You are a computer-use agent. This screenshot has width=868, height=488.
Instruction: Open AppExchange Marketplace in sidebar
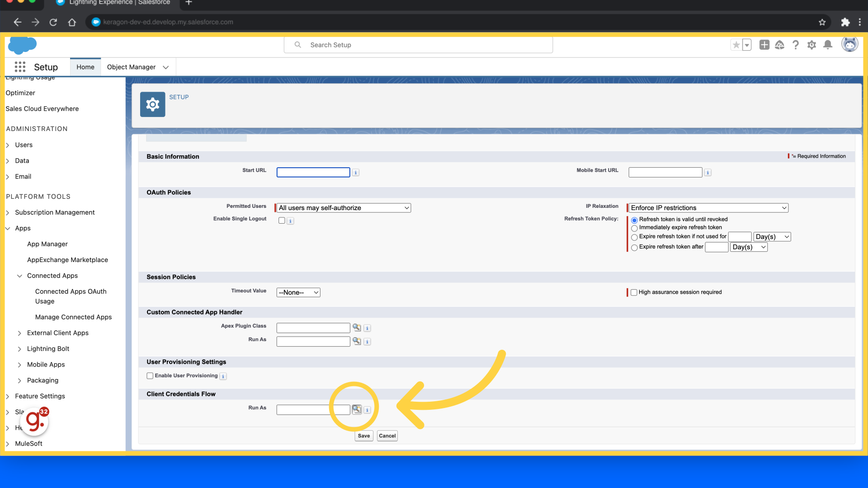pyautogui.click(x=67, y=260)
